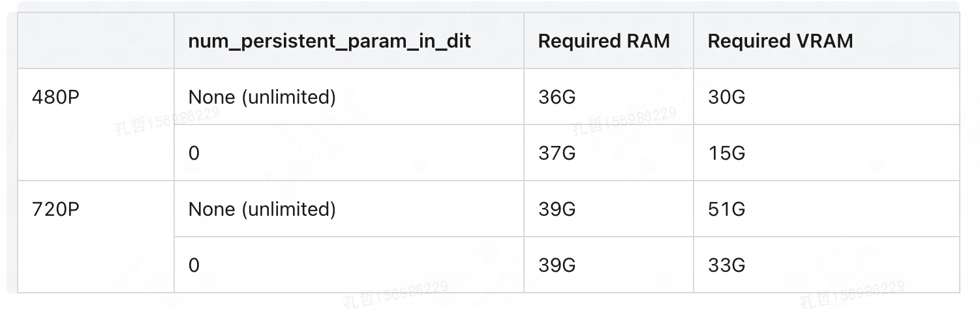Click the 36G RAM value
The width and height of the screenshot is (980, 309).
[557, 97]
